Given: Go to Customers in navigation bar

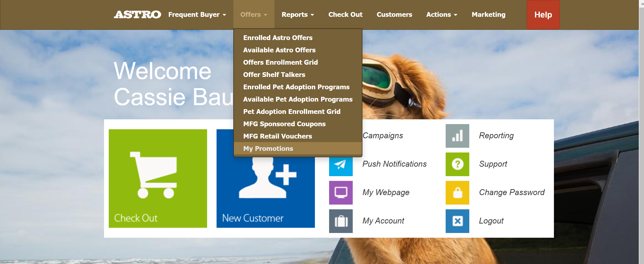Looking at the screenshot, I should point(394,14).
